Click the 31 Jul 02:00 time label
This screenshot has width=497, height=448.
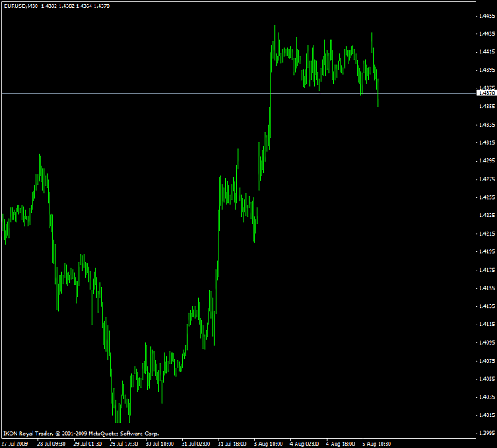[196, 443]
